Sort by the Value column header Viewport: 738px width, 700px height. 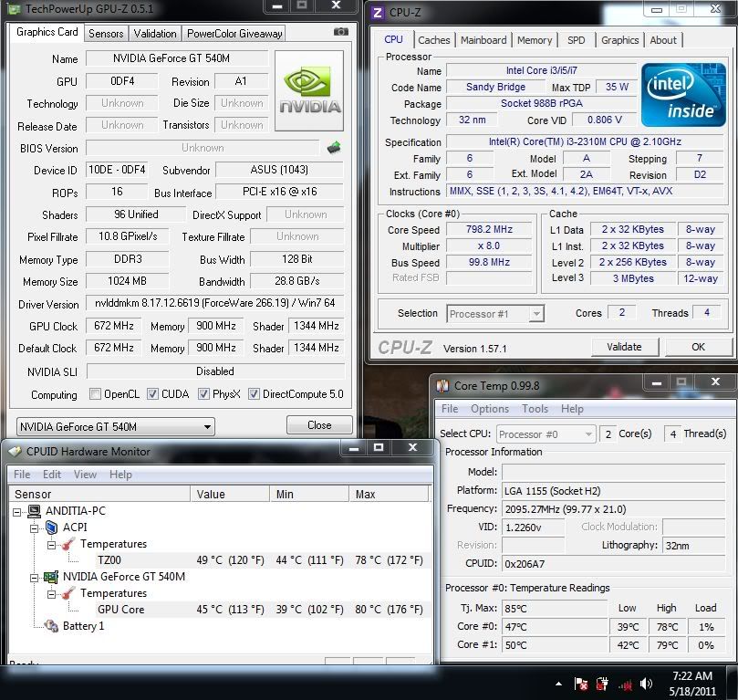point(230,495)
